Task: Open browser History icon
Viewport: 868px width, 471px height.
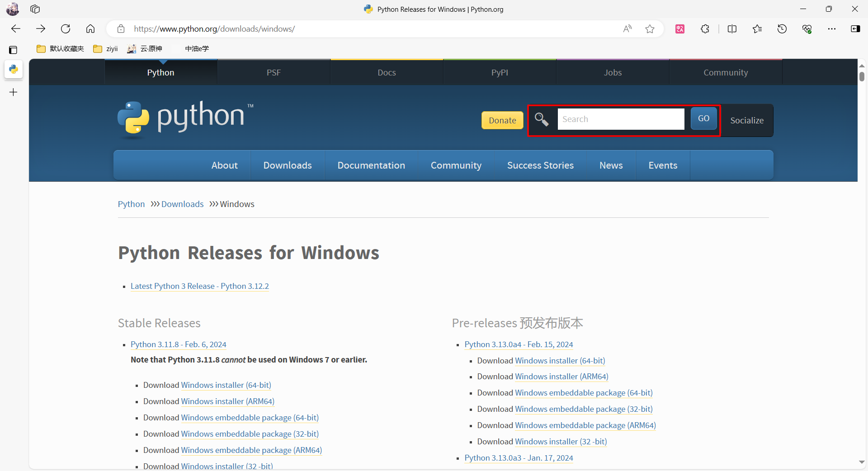Action: 782,29
